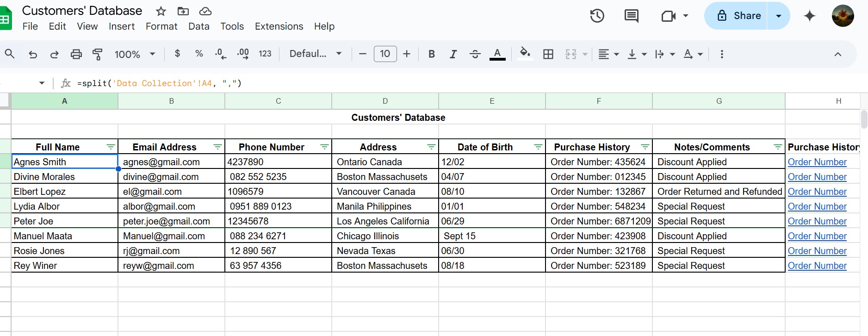The height and width of the screenshot is (336, 868).
Task: Click the borders grid icon
Action: (548, 54)
